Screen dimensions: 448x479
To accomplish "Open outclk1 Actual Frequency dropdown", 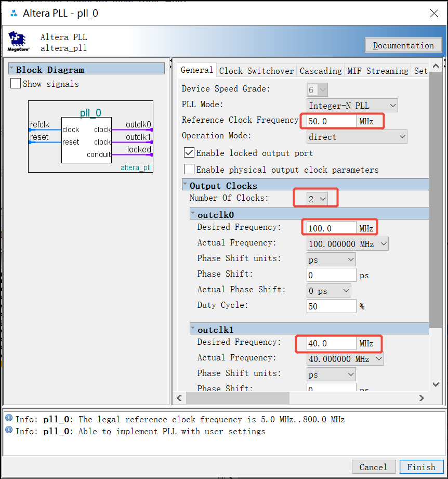I will point(345,359).
